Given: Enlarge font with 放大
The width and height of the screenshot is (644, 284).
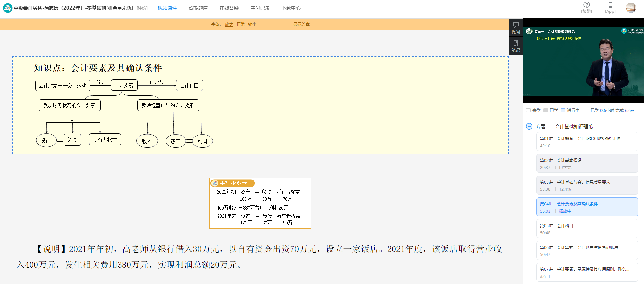Looking at the screenshot, I should pos(229,24).
